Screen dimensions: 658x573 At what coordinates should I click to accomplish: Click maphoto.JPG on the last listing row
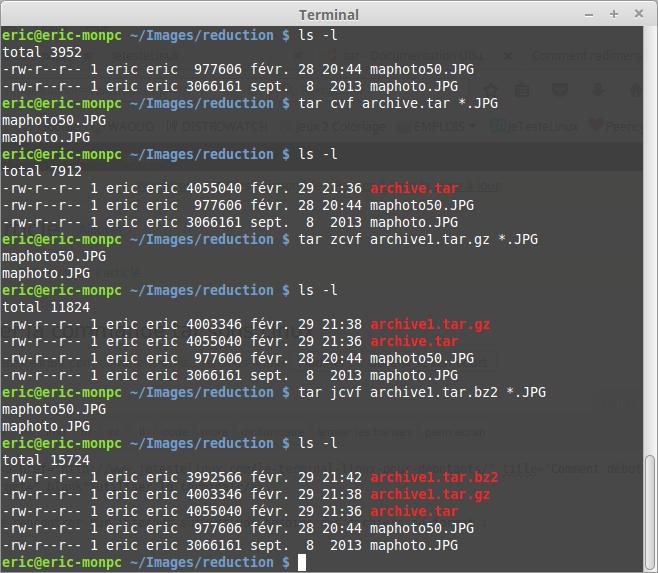(x=413, y=545)
